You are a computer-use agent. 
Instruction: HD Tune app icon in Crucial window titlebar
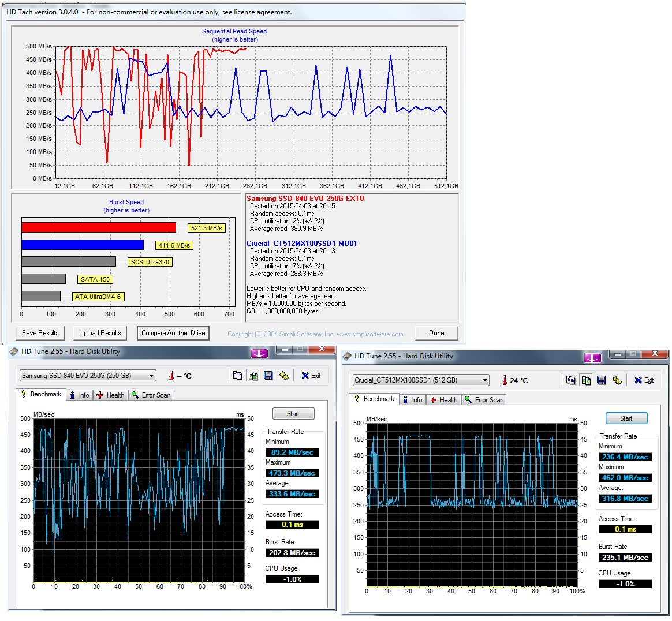(347, 356)
